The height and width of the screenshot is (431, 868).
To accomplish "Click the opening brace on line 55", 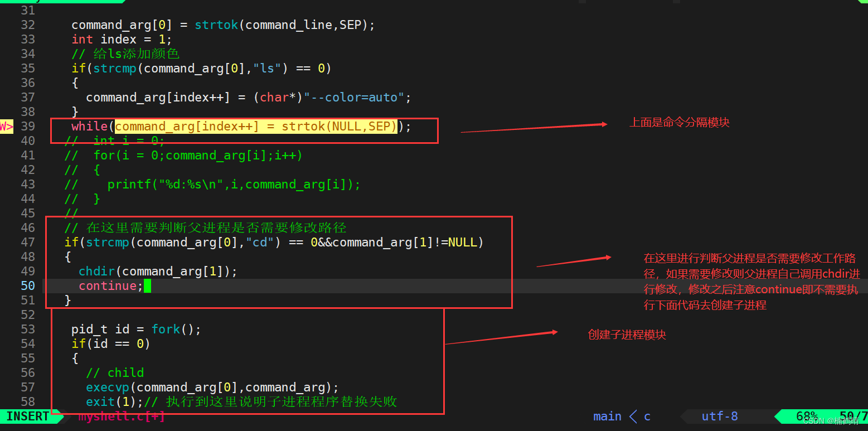I will click(75, 359).
